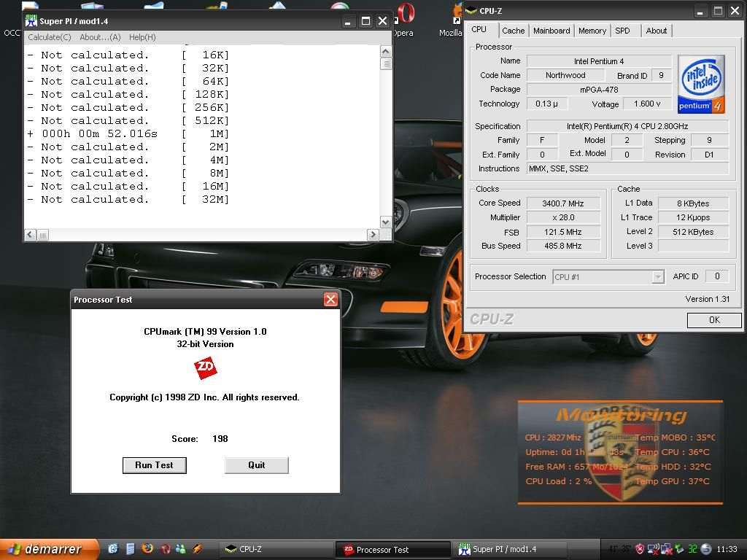The width and height of the screenshot is (747, 560).
Task: Click Quit in Processor Test dialog
Action: click(256, 465)
